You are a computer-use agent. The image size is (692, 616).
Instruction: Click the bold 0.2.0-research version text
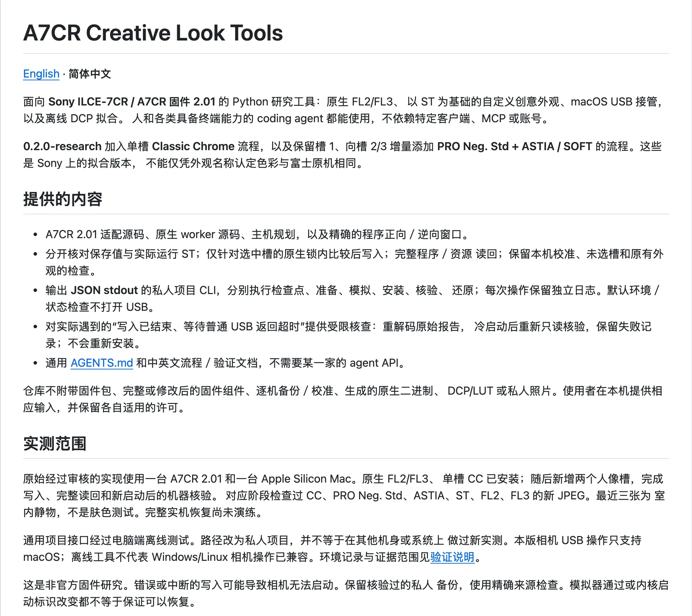[x=62, y=146]
